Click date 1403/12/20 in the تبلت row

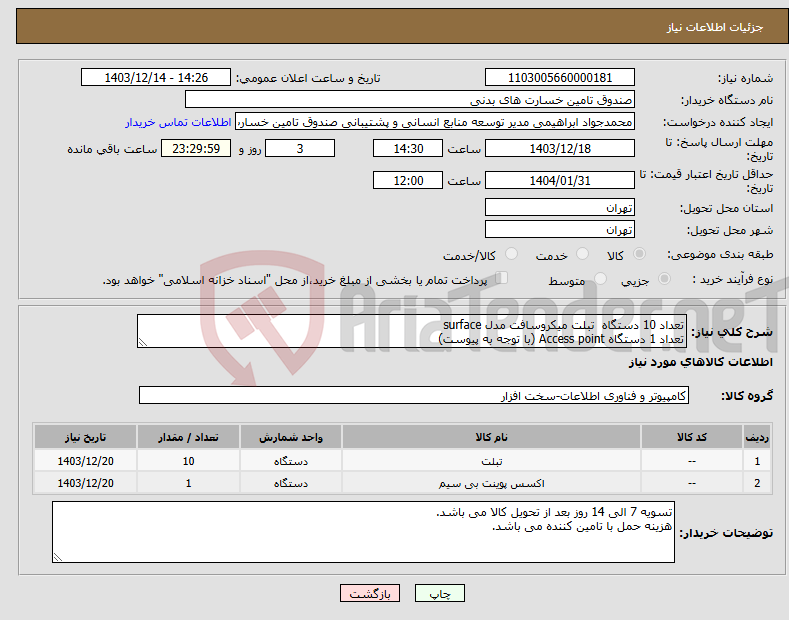[86, 461]
